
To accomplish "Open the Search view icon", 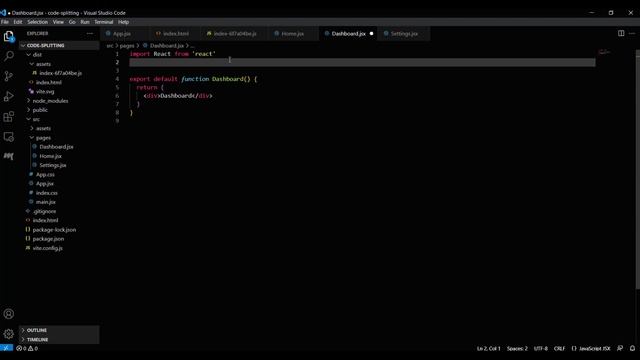I will pyautogui.click(x=9, y=56).
